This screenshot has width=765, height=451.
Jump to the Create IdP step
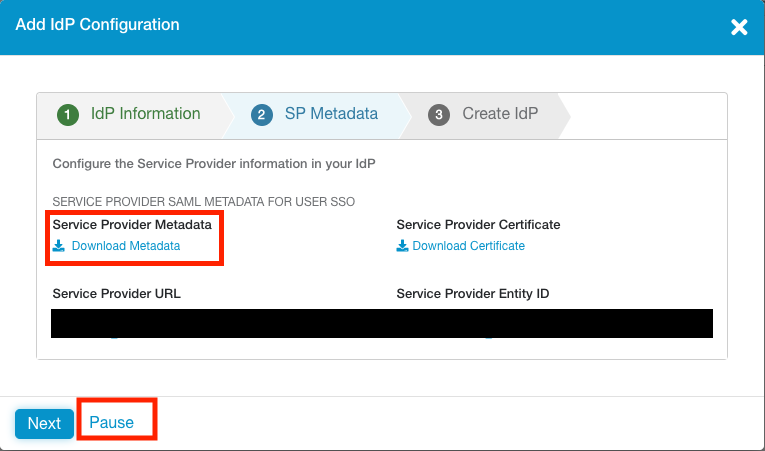point(500,114)
